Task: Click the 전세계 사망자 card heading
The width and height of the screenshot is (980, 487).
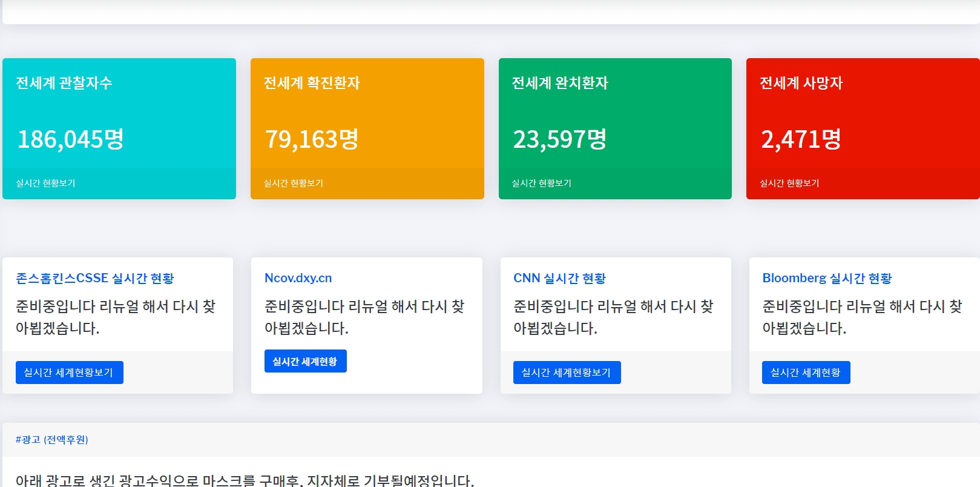Action: [x=801, y=83]
